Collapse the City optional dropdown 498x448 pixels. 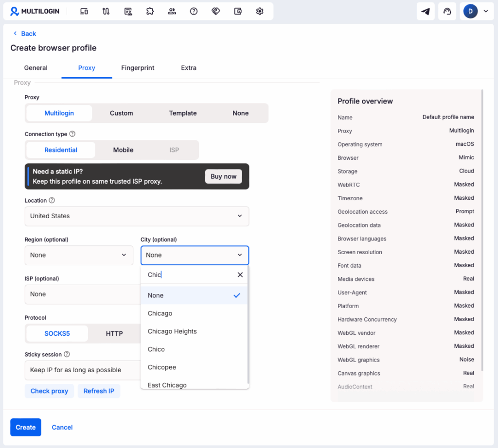point(195,255)
